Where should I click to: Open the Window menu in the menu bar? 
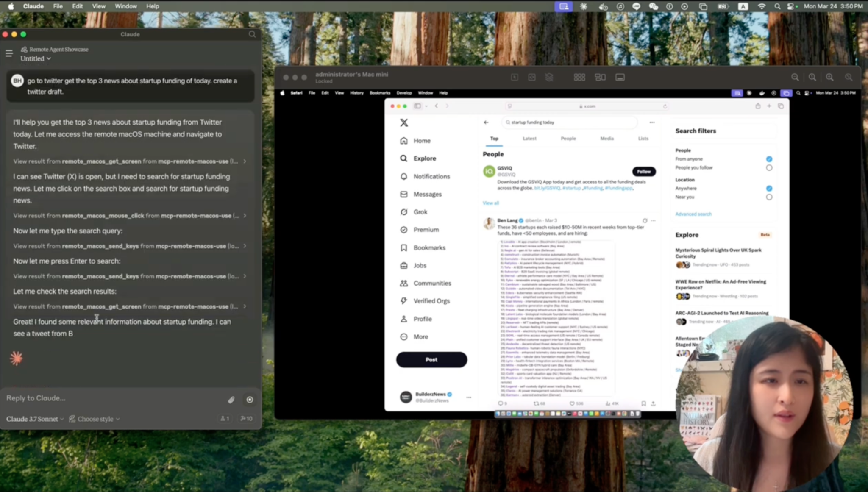pyautogui.click(x=125, y=6)
